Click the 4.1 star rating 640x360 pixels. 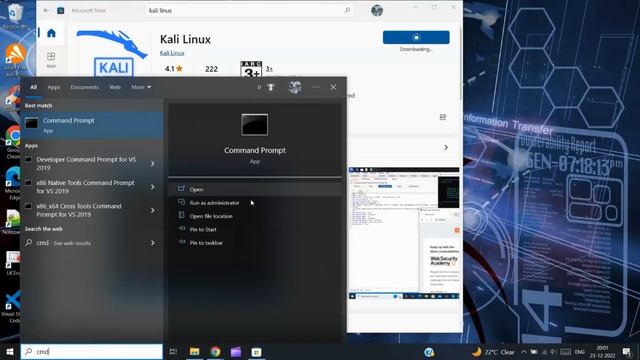tap(173, 69)
